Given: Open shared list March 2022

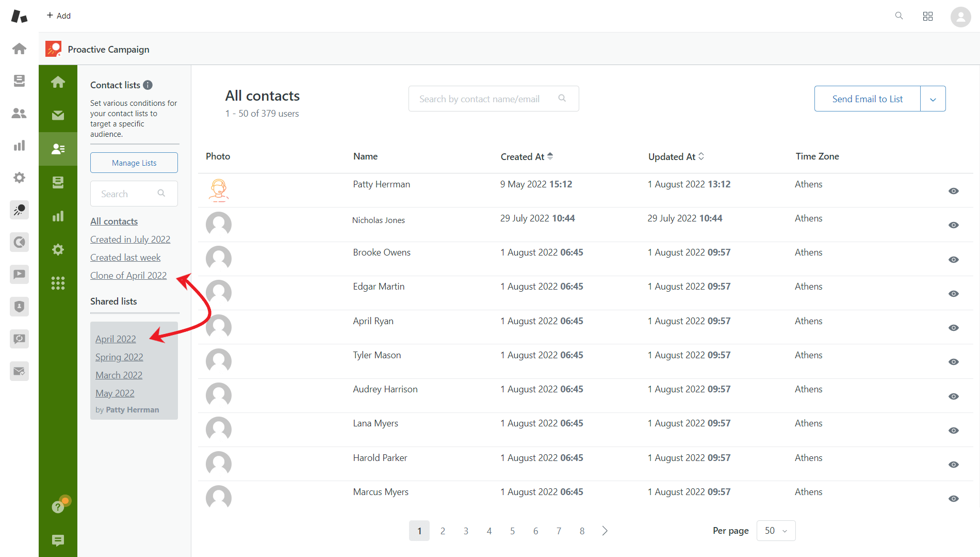Looking at the screenshot, I should point(119,375).
